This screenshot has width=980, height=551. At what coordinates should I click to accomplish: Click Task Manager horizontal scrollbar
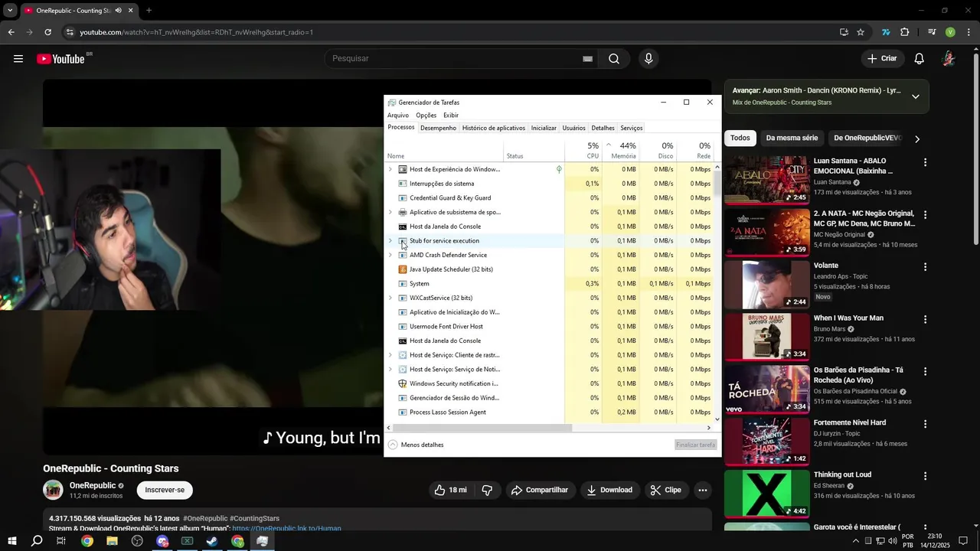pos(483,428)
